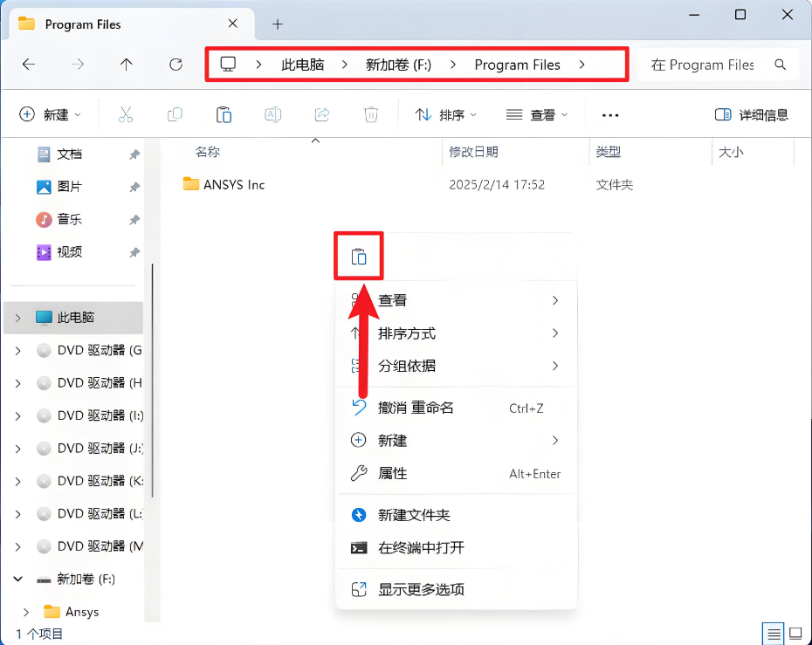This screenshot has width=812, height=645.
Task: Click Program Files in address breadcrumb
Action: [x=518, y=65]
